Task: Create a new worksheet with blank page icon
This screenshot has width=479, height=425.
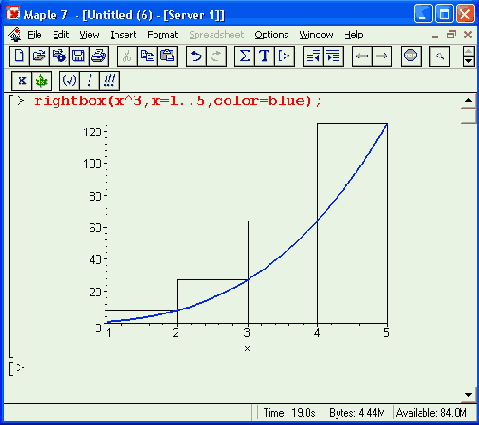Action: click(x=19, y=56)
